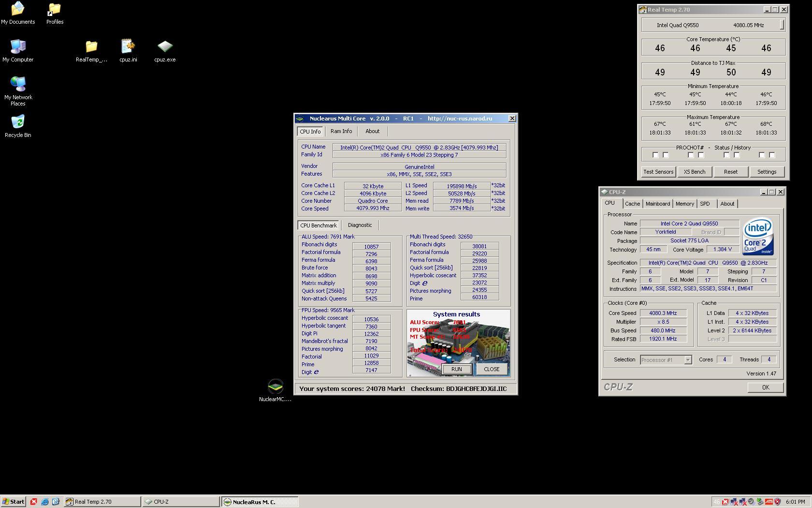Switch to Real Temp 2.70 taskbar button
This screenshot has height=508, width=812.
(x=102, y=502)
